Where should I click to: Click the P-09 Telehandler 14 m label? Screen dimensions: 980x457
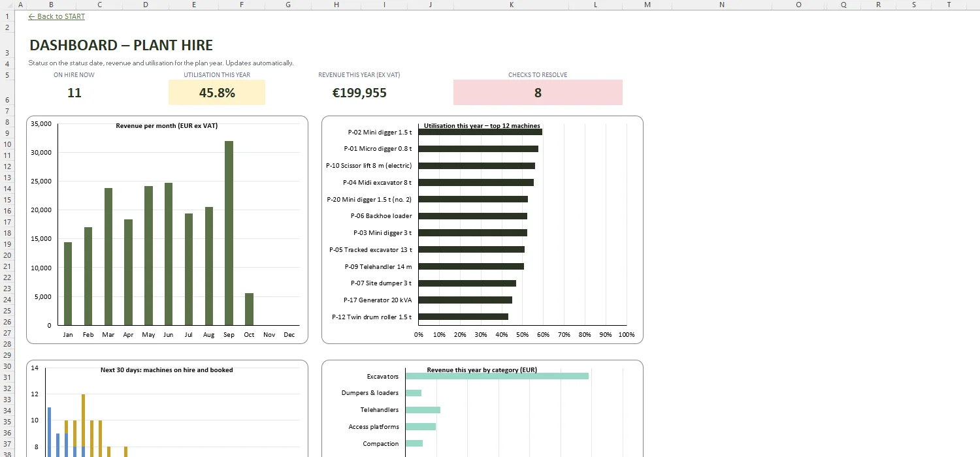point(378,266)
